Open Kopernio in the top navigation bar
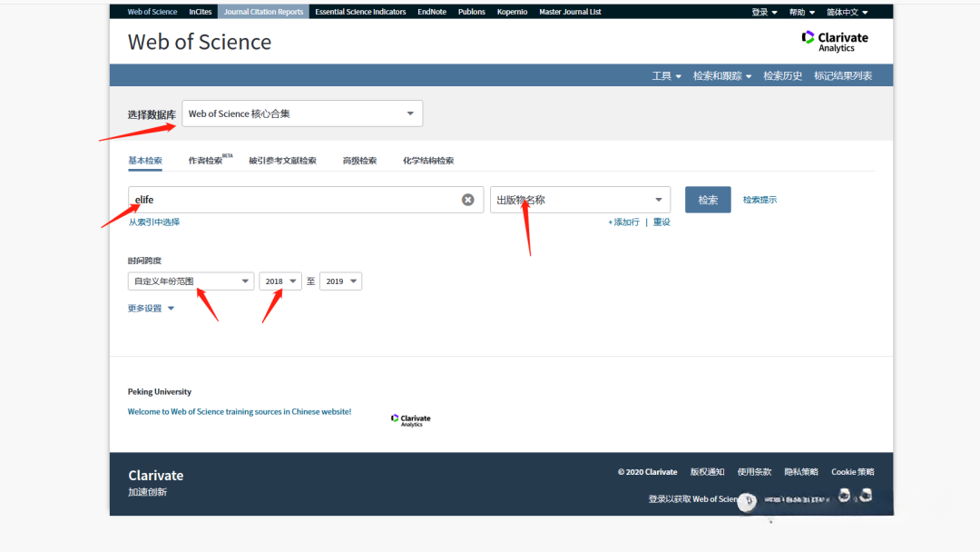 [512, 12]
